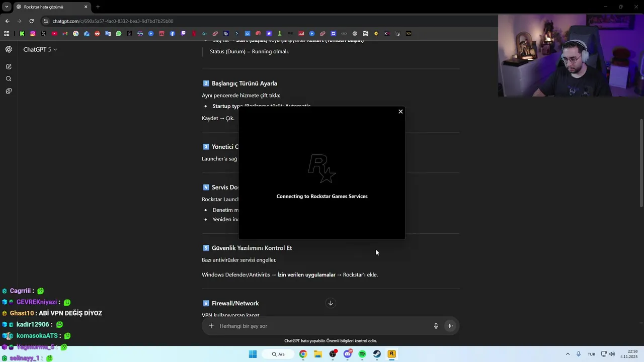Click the plus attach button in message box
644x362 pixels.
click(x=211, y=326)
